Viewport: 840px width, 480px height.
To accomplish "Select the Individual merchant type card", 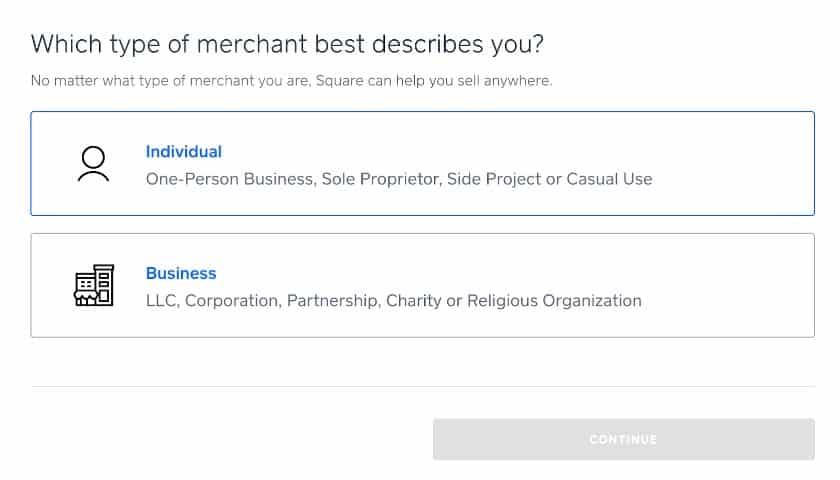I will [423, 163].
